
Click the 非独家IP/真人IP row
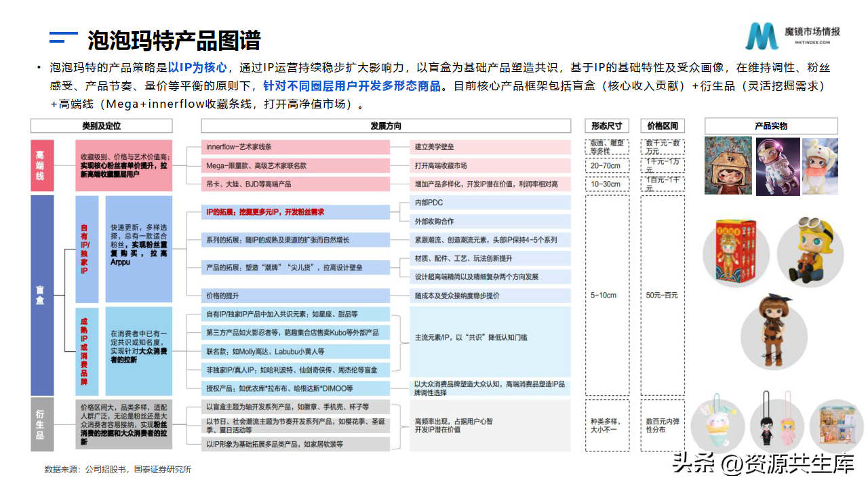(296, 370)
